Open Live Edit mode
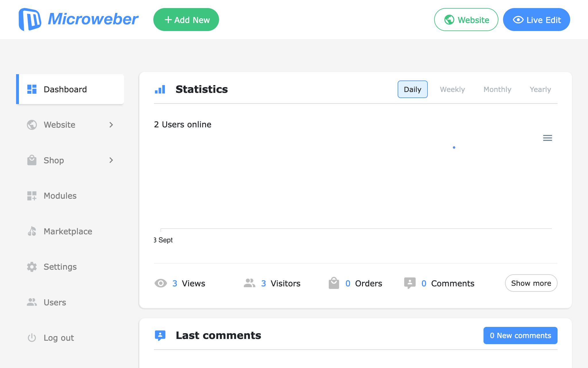Viewport: 588px width, 368px height. (x=536, y=20)
